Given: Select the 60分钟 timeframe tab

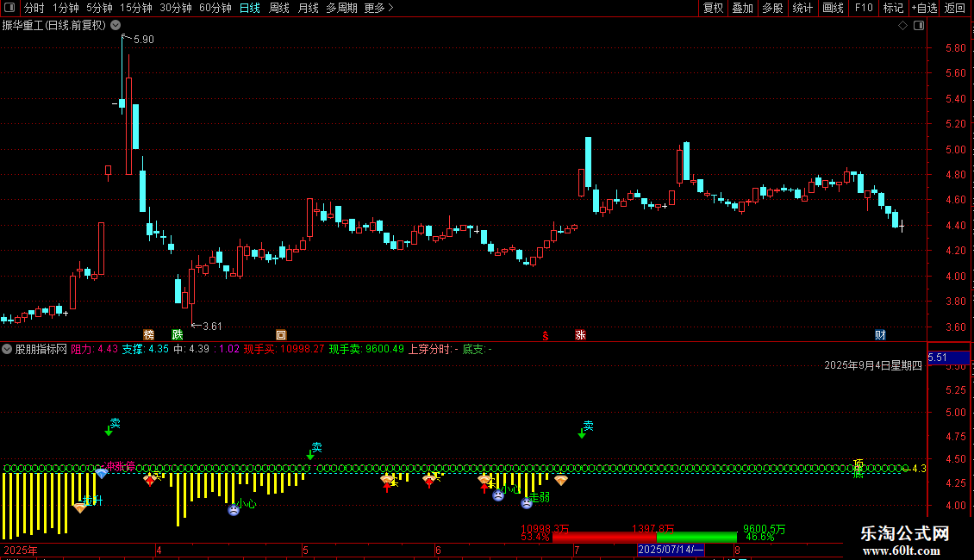Looking at the screenshot, I should [215, 8].
